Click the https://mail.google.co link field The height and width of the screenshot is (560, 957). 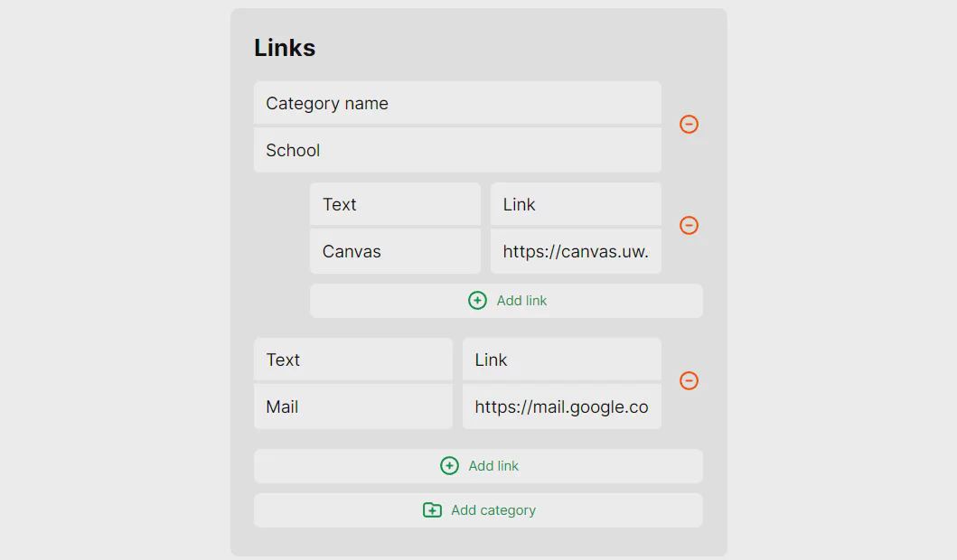pos(561,406)
